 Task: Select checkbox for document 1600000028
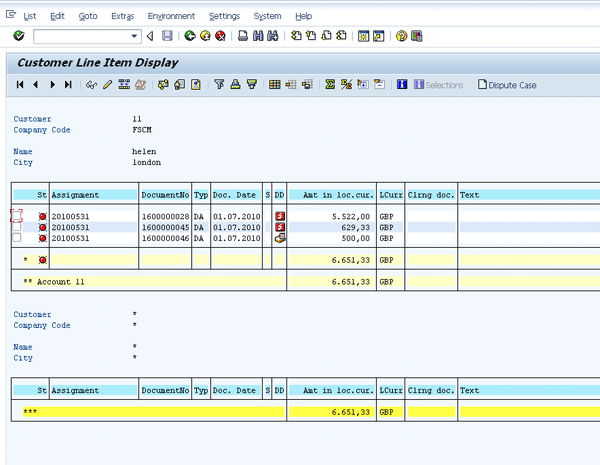pos(17,216)
